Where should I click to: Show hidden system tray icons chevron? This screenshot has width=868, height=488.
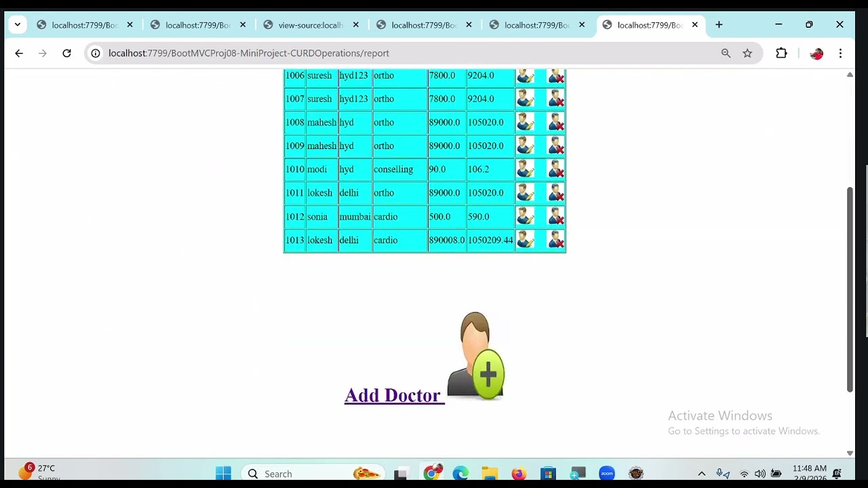[x=702, y=474]
